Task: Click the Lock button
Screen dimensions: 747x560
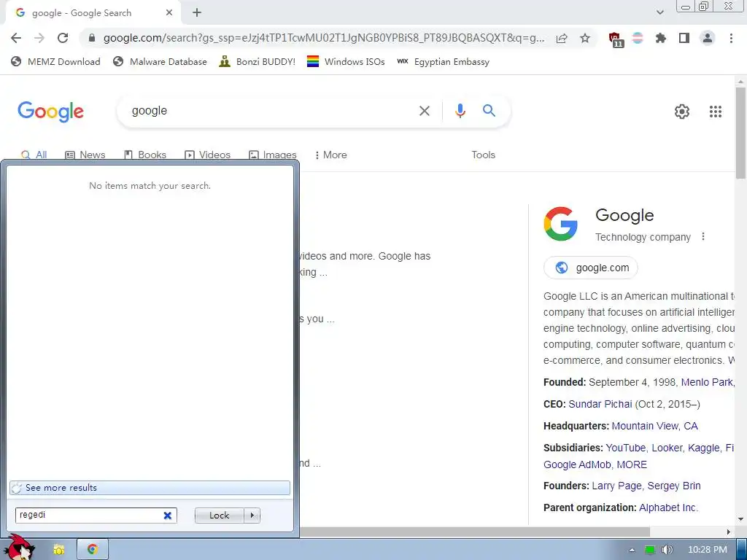Action: (219, 516)
